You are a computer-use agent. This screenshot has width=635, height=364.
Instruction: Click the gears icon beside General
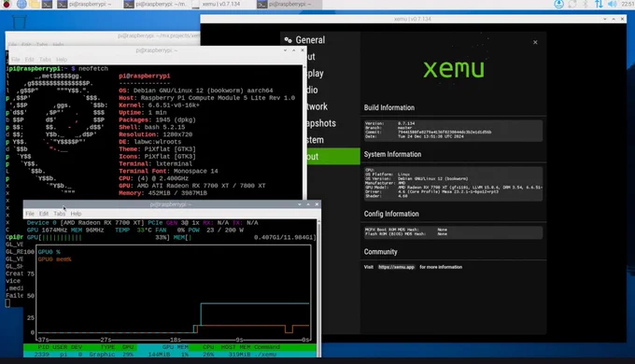pos(288,40)
